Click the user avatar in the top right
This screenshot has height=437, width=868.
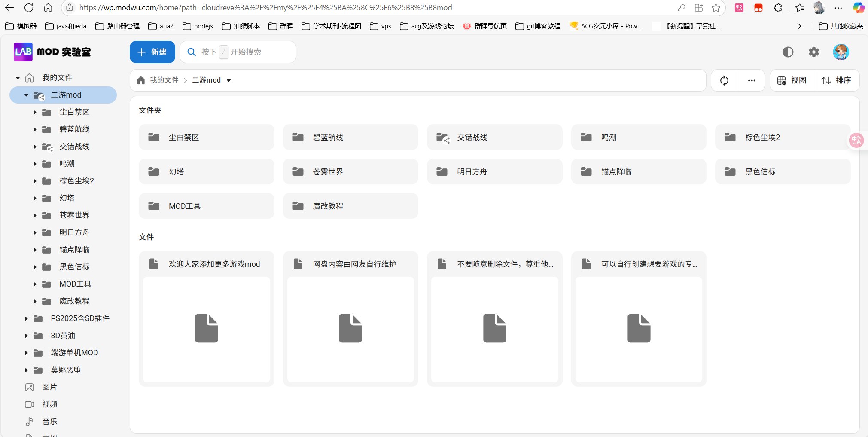[841, 52]
